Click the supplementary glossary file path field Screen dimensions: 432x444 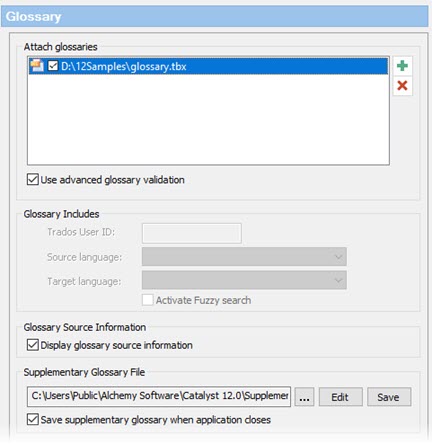159,396
